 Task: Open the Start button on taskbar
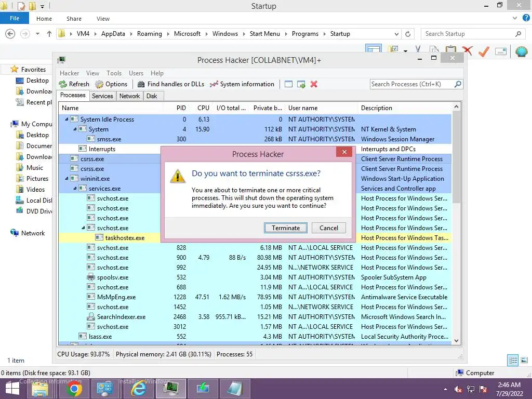[x=12, y=389]
